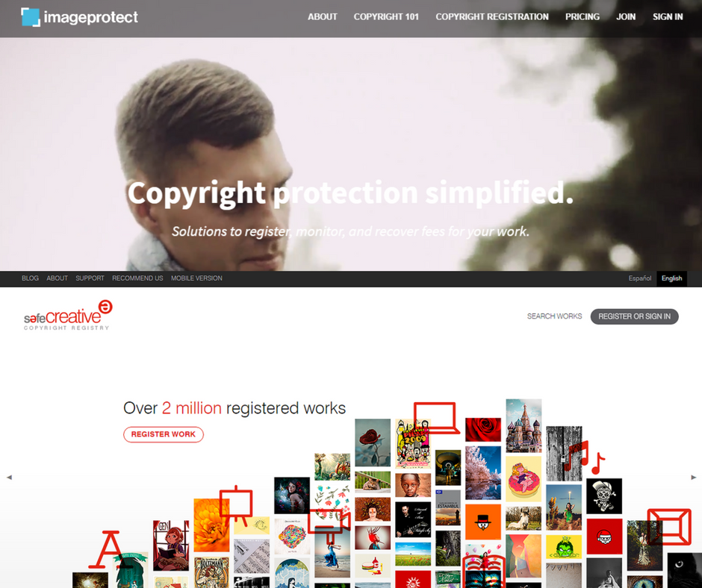The height and width of the screenshot is (588, 702).
Task: Click the red music notes icon
Action: click(585, 457)
